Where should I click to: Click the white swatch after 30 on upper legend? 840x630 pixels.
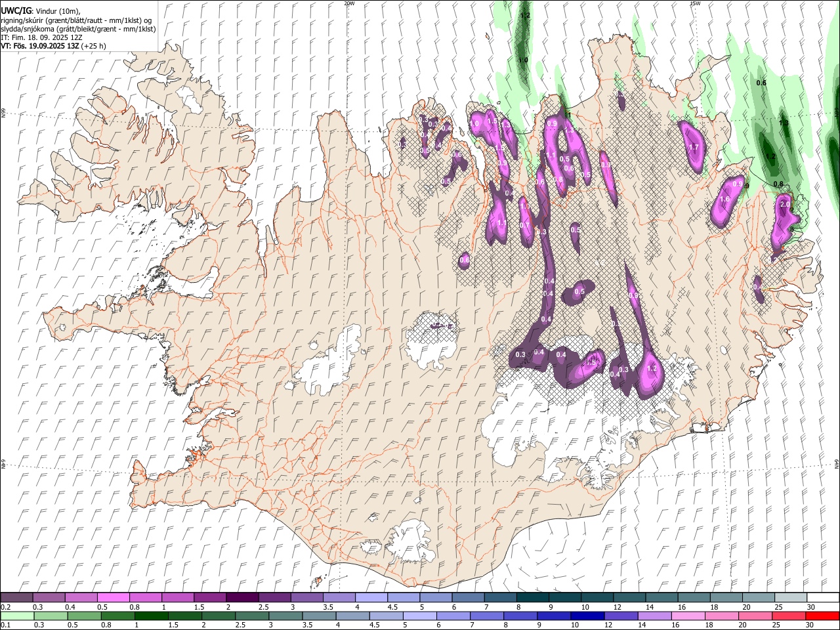823,597
